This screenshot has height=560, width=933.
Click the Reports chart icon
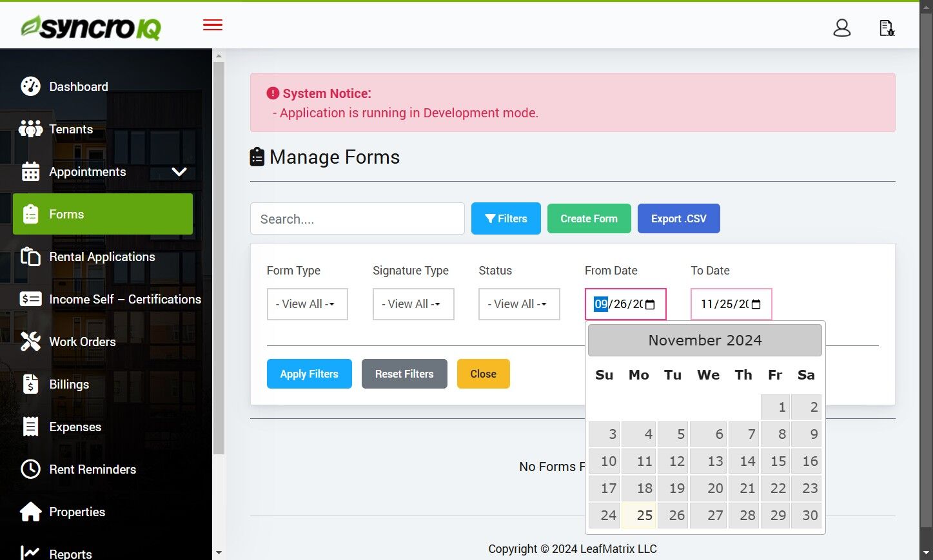[30, 553]
